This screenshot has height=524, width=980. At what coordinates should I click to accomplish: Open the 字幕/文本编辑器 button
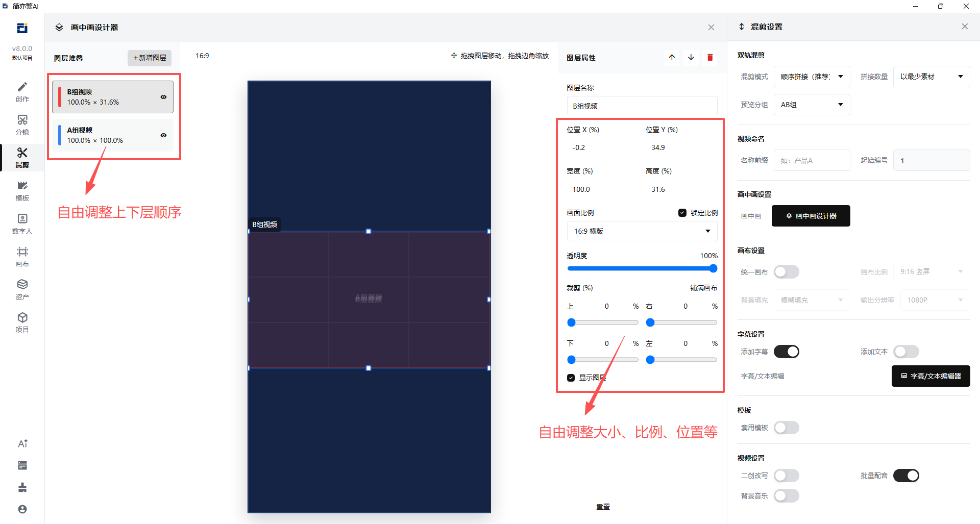pyautogui.click(x=930, y=376)
